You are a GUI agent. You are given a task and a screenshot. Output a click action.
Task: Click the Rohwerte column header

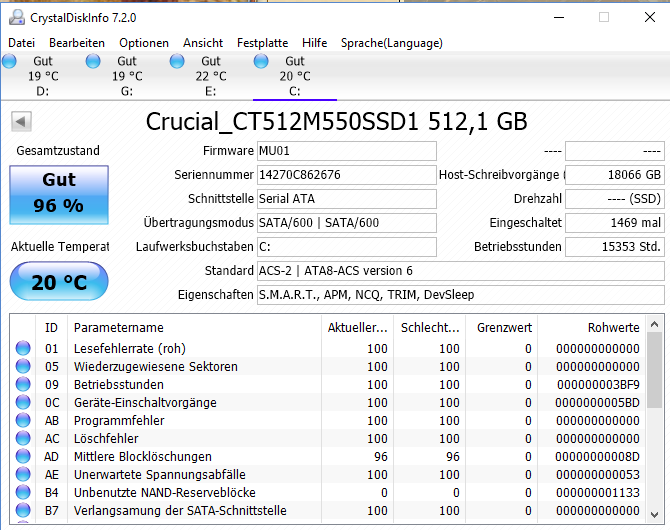pos(592,327)
